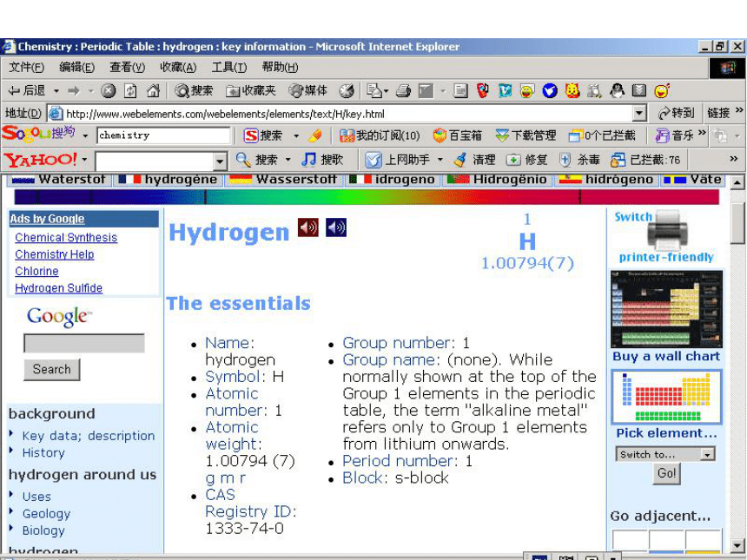Click the Google search text field
Image resolution: width=747 pixels, height=560 pixels.
pos(84,343)
